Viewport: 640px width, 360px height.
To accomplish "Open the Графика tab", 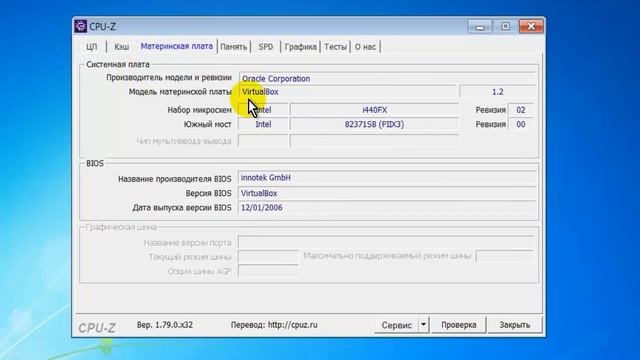I will click(300, 47).
